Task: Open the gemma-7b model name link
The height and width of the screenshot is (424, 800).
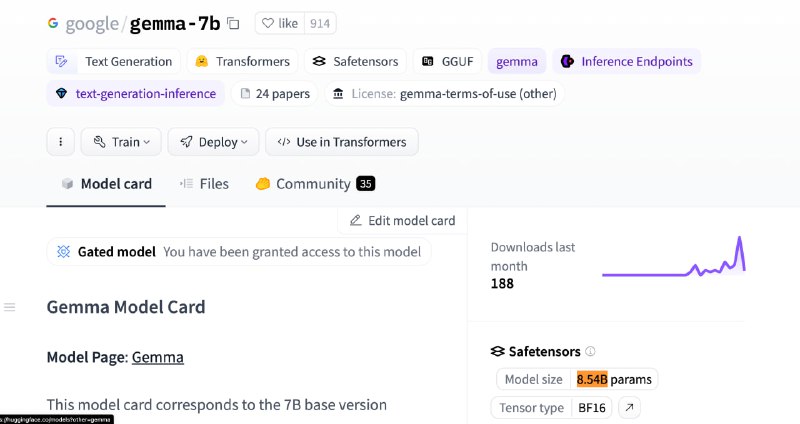Action: (175, 23)
